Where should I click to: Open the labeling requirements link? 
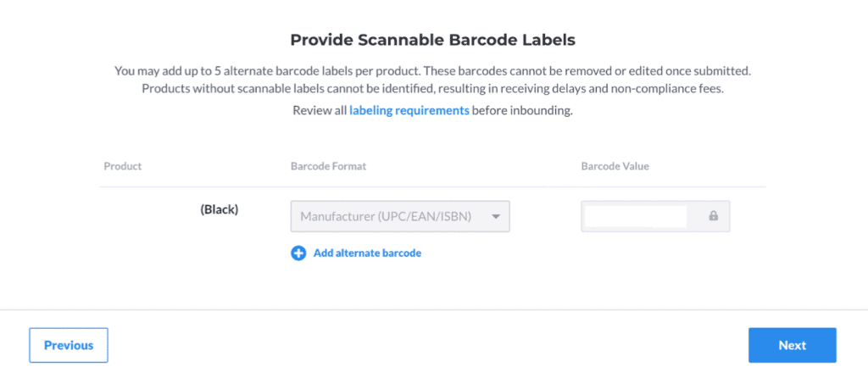coord(409,110)
